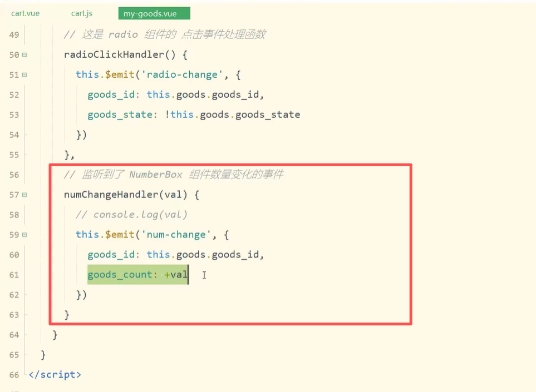
Task: Click line number 63 in gutter
Action: pos(14,315)
